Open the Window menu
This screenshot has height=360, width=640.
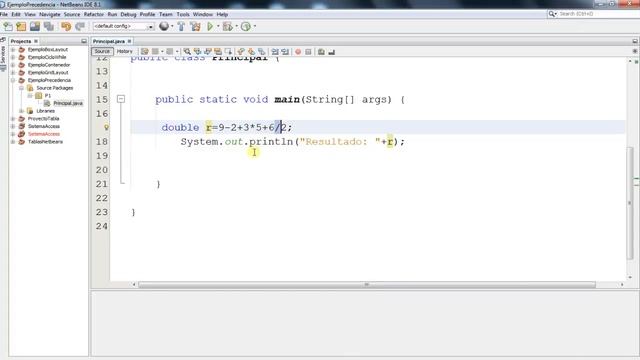pyautogui.click(x=203, y=14)
